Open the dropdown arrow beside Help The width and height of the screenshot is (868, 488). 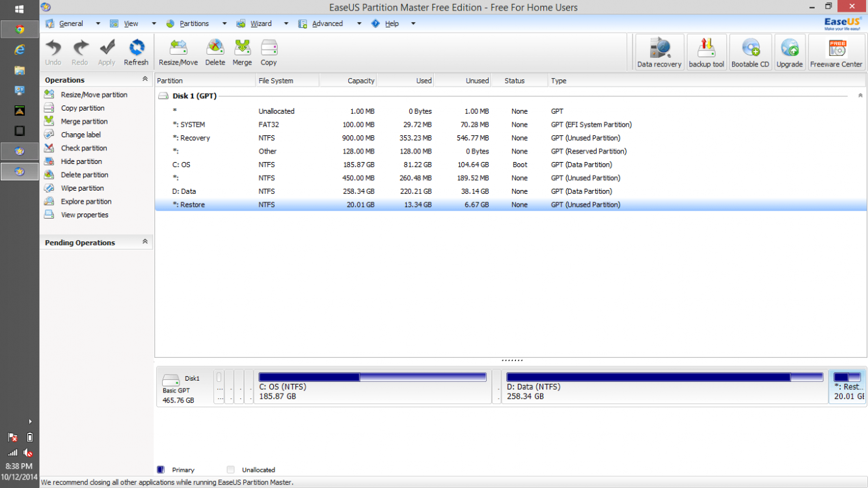click(413, 23)
